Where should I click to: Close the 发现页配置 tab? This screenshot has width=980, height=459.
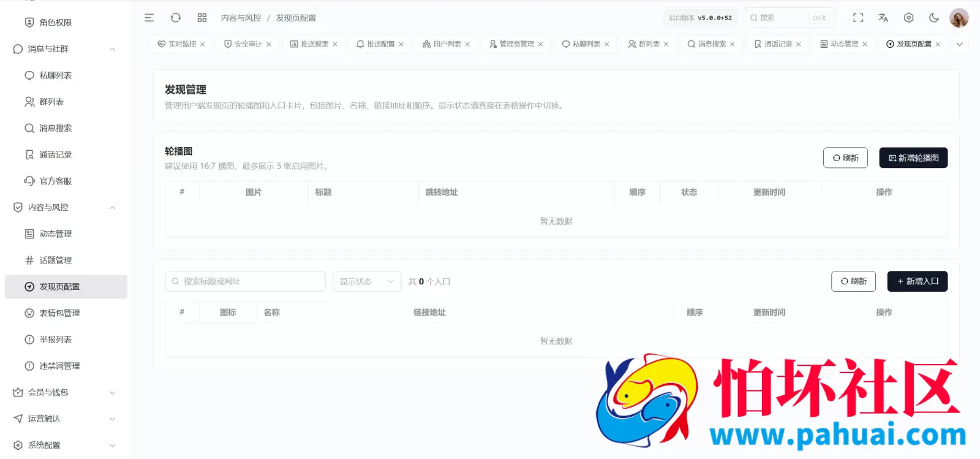(x=938, y=44)
